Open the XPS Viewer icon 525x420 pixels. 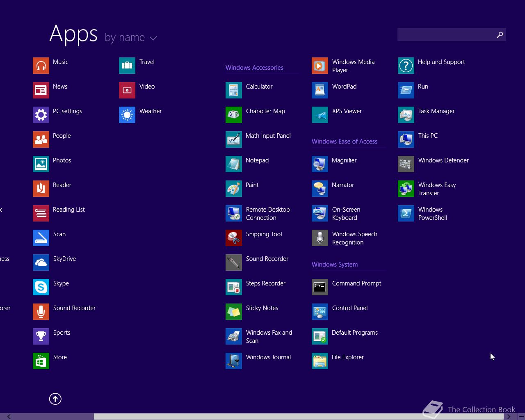pyautogui.click(x=320, y=115)
